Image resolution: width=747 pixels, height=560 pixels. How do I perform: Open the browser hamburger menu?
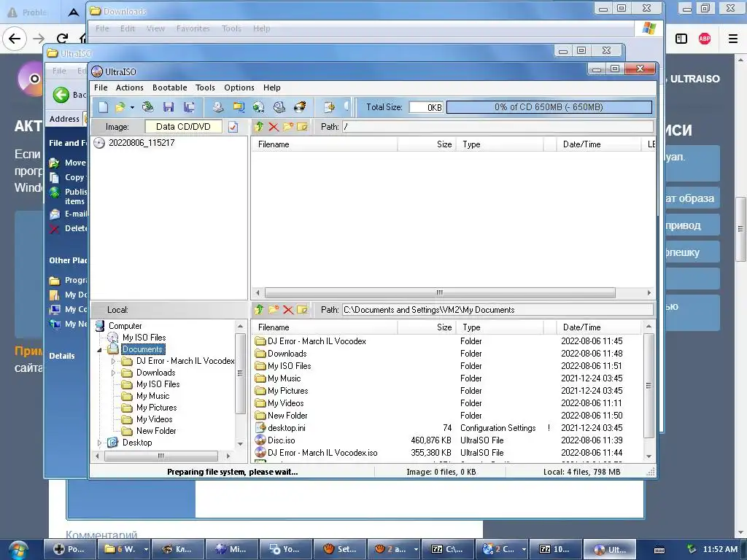[x=733, y=39]
